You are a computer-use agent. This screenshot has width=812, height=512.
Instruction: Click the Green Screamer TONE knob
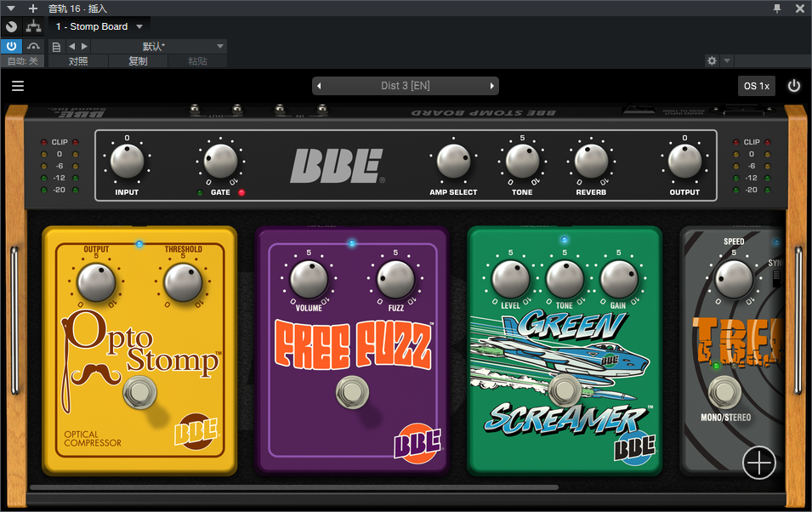(565, 279)
